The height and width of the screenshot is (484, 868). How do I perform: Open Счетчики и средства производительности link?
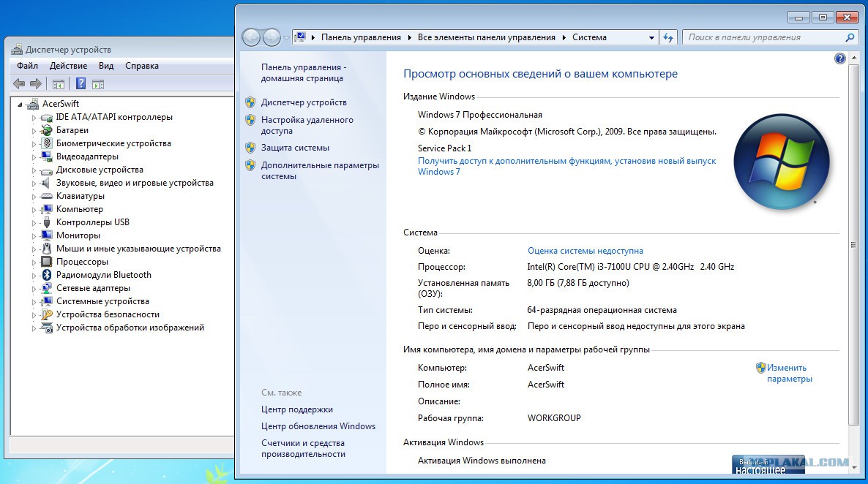pos(303,449)
